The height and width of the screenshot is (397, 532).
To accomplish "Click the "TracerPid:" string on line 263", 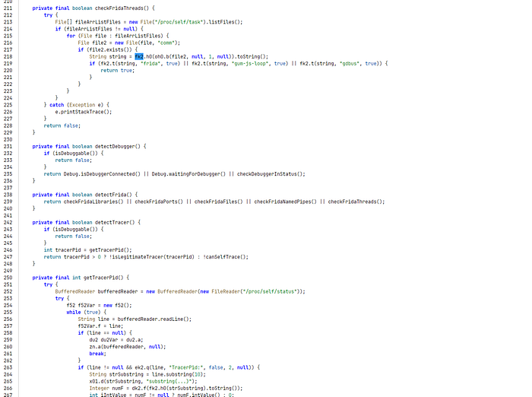I will click(185, 367).
